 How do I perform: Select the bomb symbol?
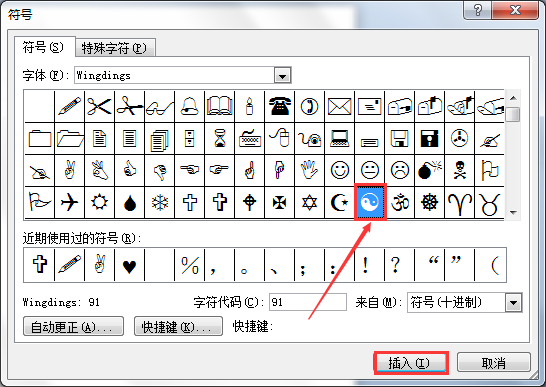[x=429, y=170]
